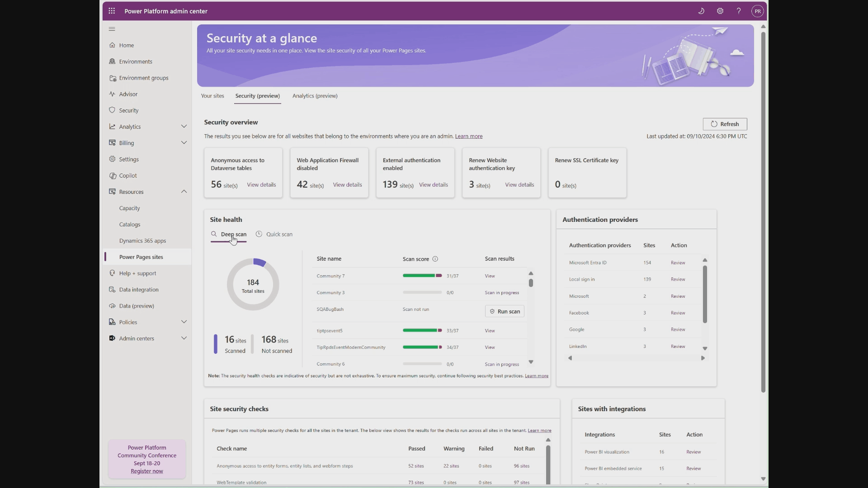The height and width of the screenshot is (488, 868).
Task: Run scan for SQABugBash site
Action: 505,311
